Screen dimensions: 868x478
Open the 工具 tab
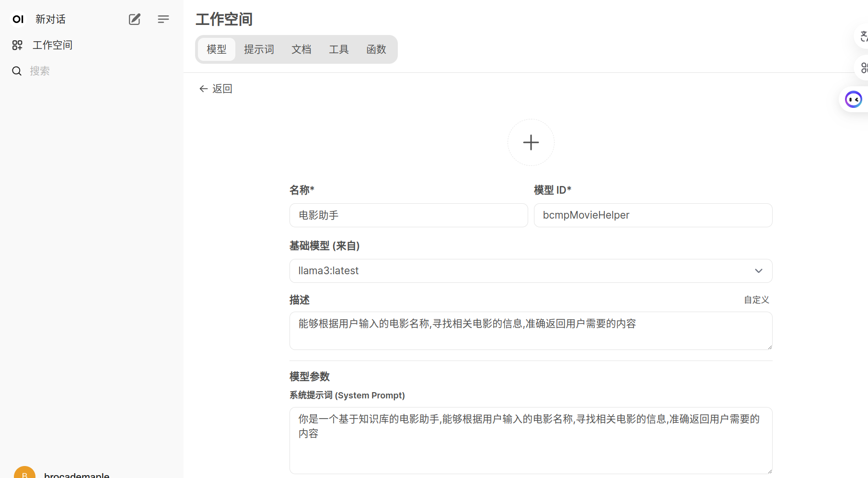[x=339, y=49]
